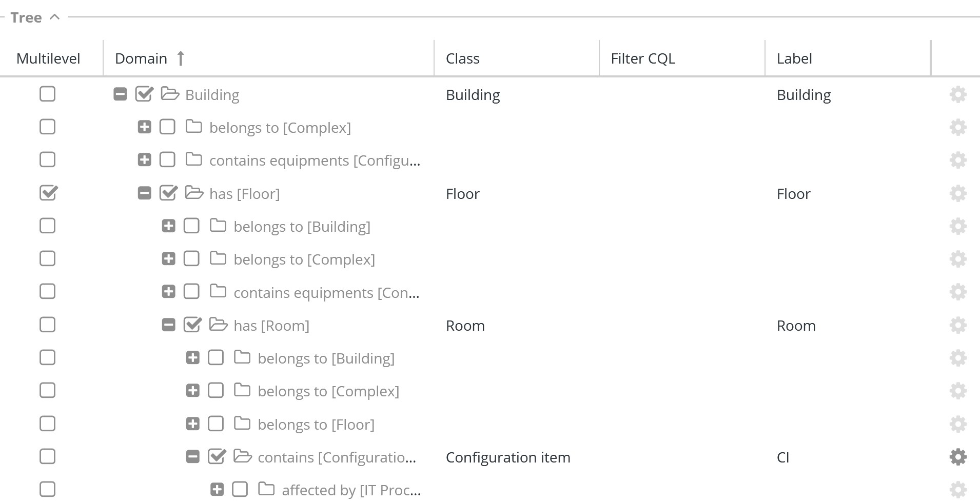Click the Label column header
This screenshot has width=980, height=503.
794,58
